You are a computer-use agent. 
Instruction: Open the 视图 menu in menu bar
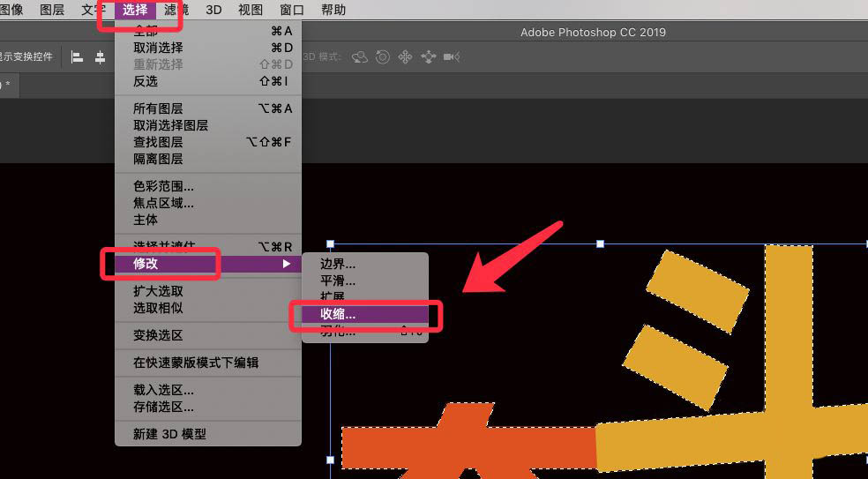coord(251,10)
